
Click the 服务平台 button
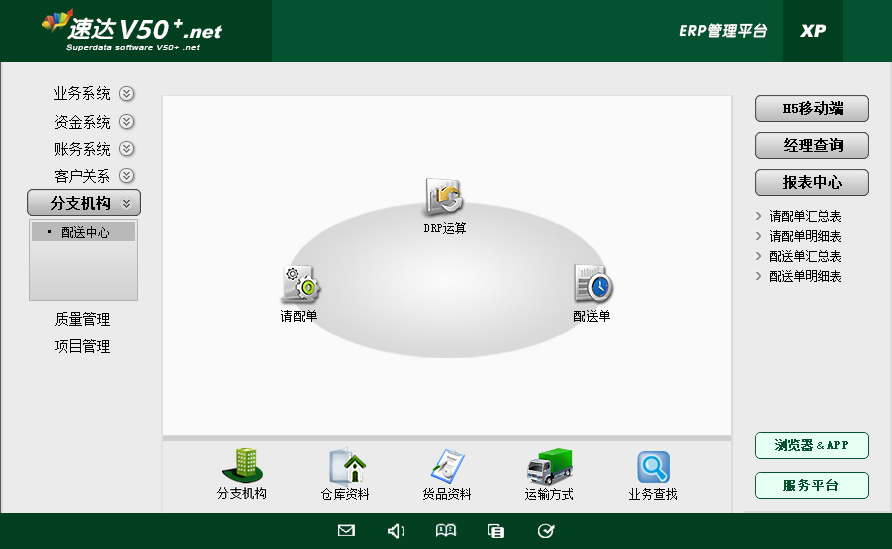pos(812,485)
